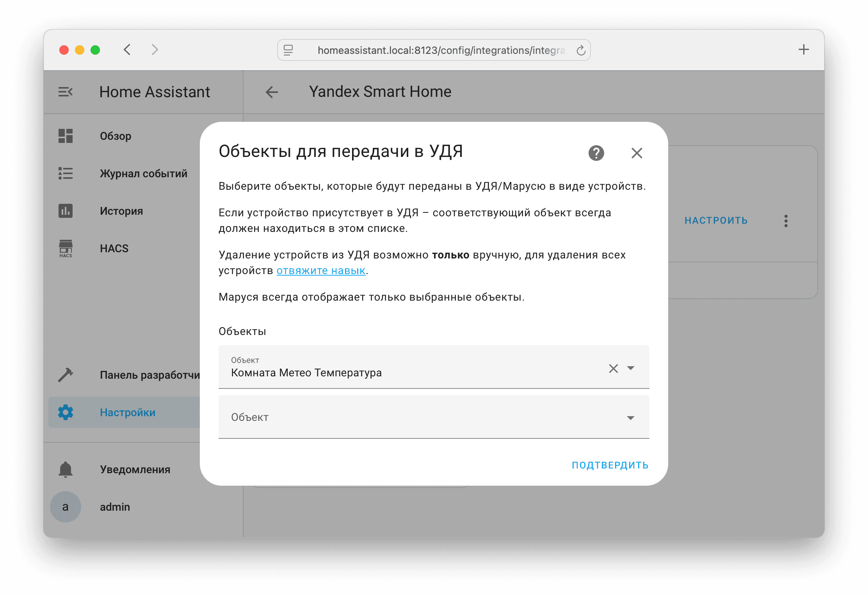868x595 pixels.
Task: Collapse the Home Assistant sidebar menu icon
Action: [x=66, y=92]
